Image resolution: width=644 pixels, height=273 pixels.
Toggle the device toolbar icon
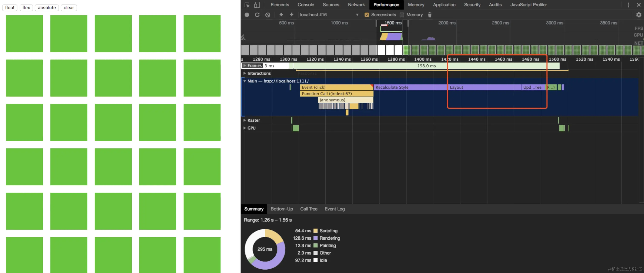(x=257, y=5)
